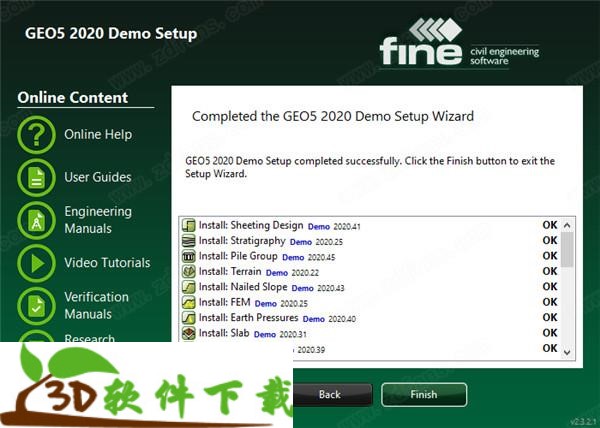600x428 pixels.
Task: Click the OK status of Sheeting Design row
Action: pyautogui.click(x=550, y=225)
